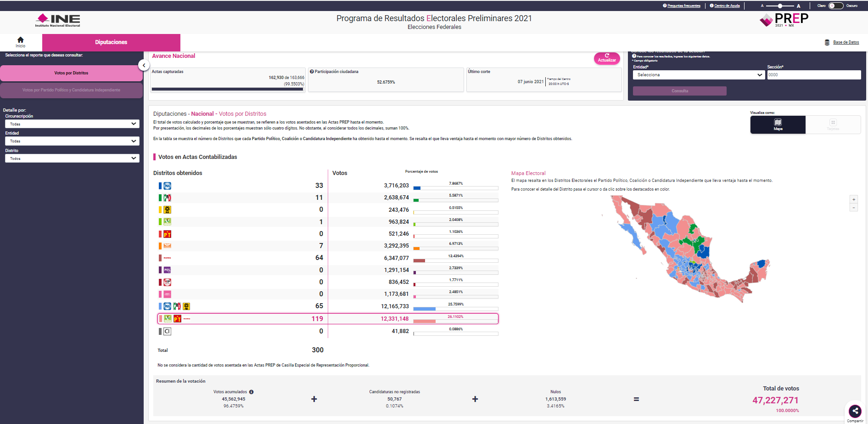
Task: Click the PT logo in the highlighted 119-districts row
Action: click(178, 319)
